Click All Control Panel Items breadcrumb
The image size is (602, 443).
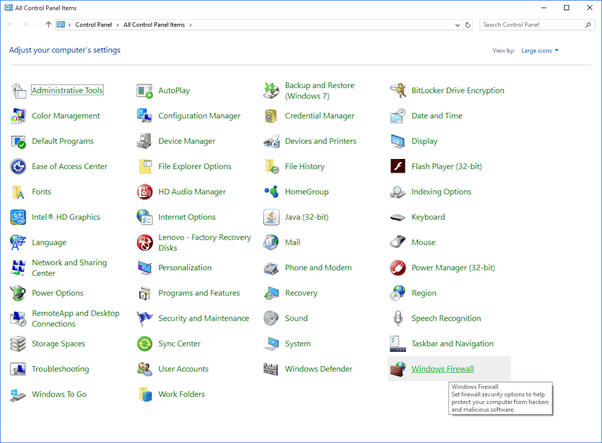154,25
